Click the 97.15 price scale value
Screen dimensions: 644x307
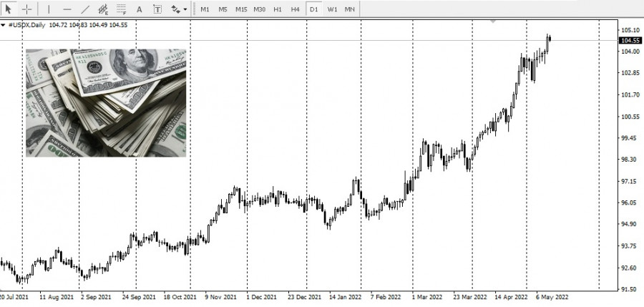630,181
